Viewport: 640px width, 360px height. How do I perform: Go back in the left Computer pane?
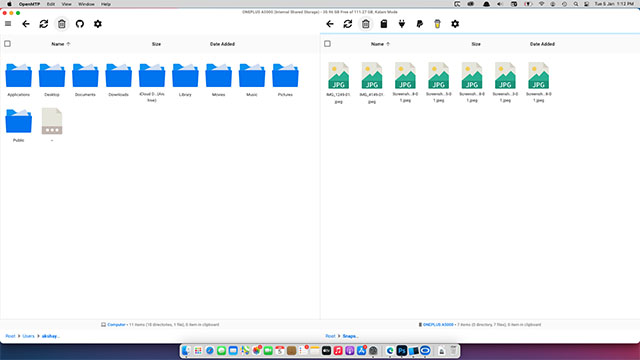[x=26, y=24]
